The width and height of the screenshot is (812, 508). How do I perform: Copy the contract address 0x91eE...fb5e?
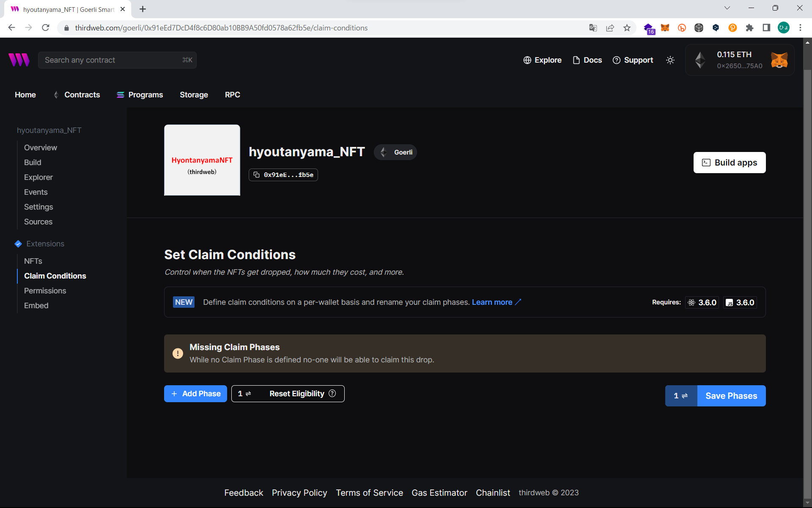tap(283, 175)
